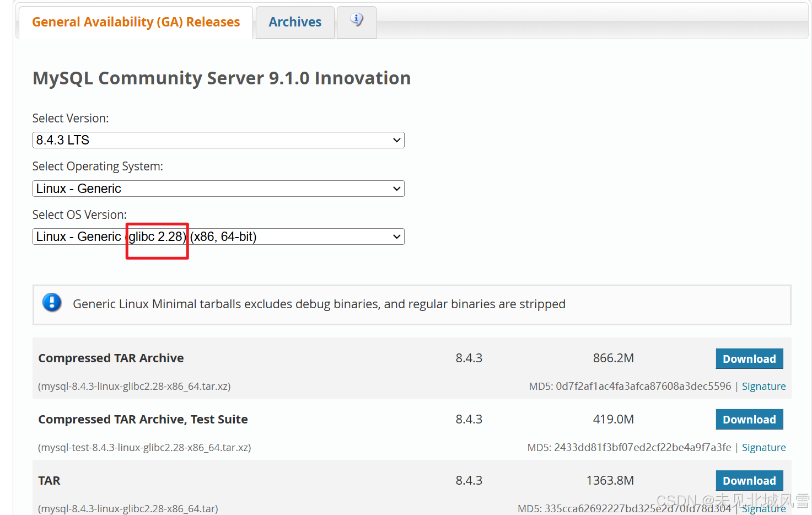
Task: Click the TAR row title
Action: coord(49,481)
